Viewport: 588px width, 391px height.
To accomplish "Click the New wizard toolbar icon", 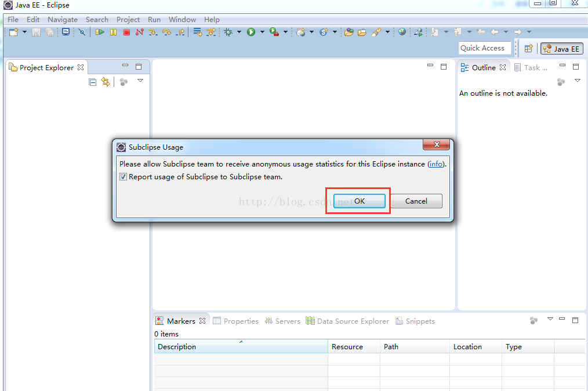I will 13,32.
